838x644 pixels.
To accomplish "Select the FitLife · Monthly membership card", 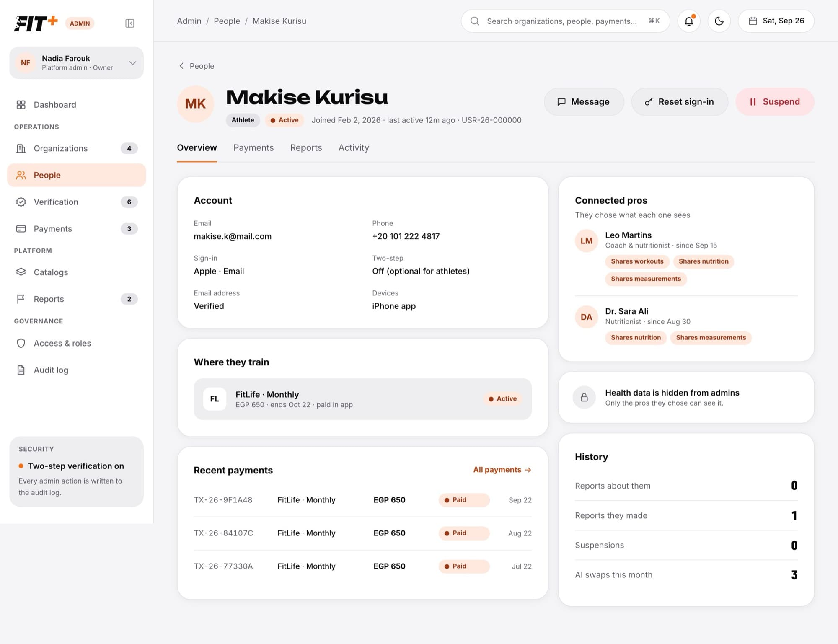I will click(x=362, y=399).
